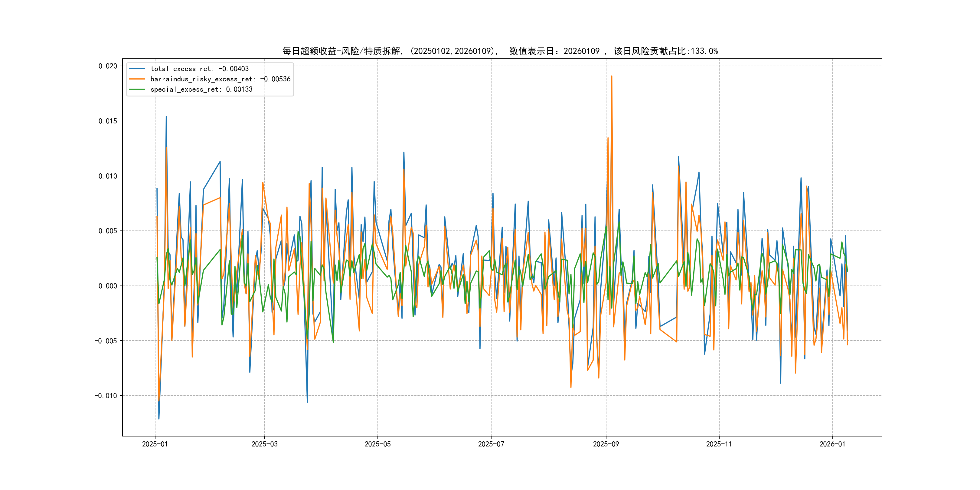This screenshot has width=980, height=490.
Task: Click the 2025-11 x-axis label
Action: click(719, 444)
